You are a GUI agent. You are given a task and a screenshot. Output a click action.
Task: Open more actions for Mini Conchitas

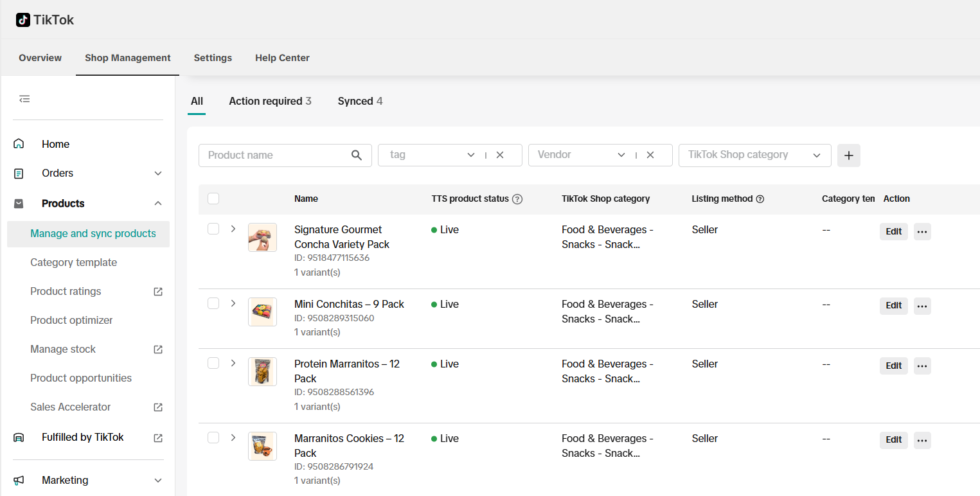pyautogui.click(x=922, y=306)
